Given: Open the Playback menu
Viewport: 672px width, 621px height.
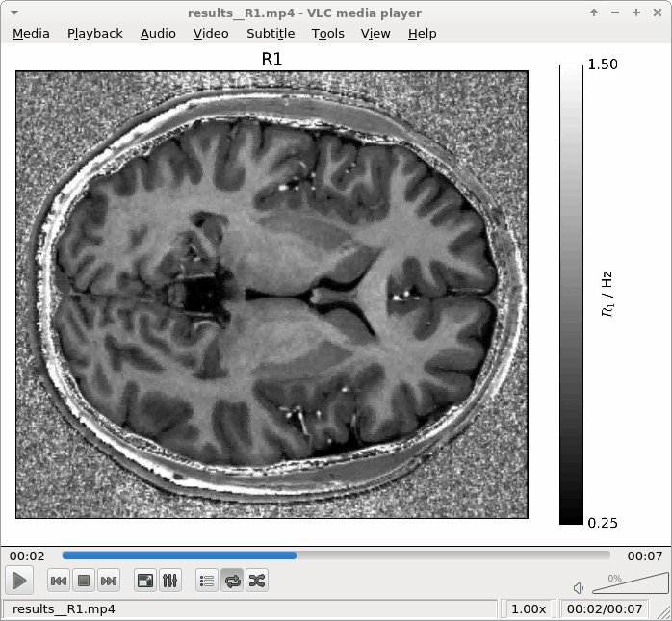Looking at the screenshot, I should tap(94, 33).
